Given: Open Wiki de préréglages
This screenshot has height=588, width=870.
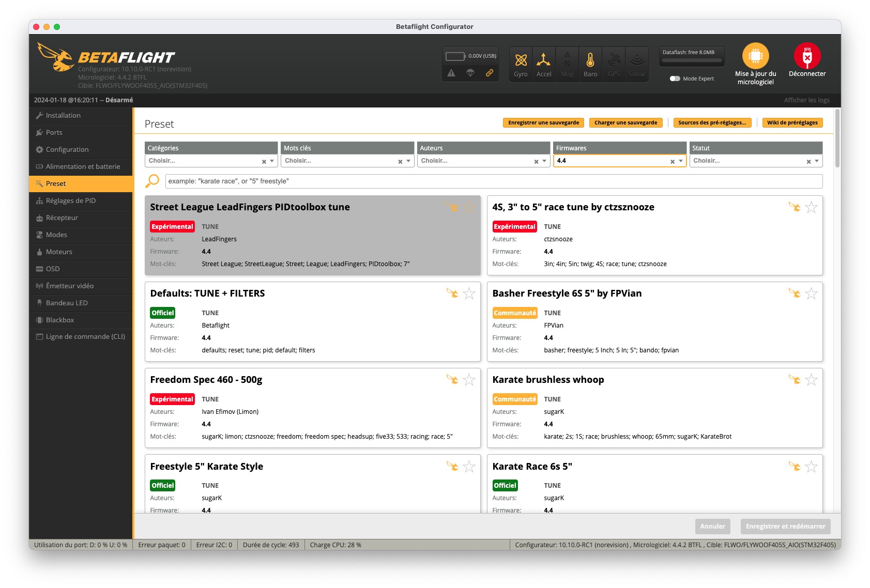Looking at the screenshot, I should pyautogui.click(x=792, y=123).
